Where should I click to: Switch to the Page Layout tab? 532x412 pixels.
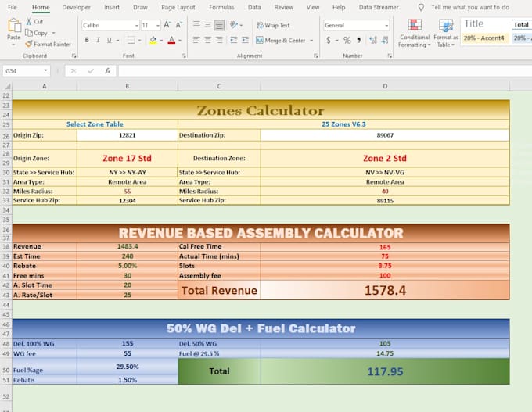pos(178,7)
